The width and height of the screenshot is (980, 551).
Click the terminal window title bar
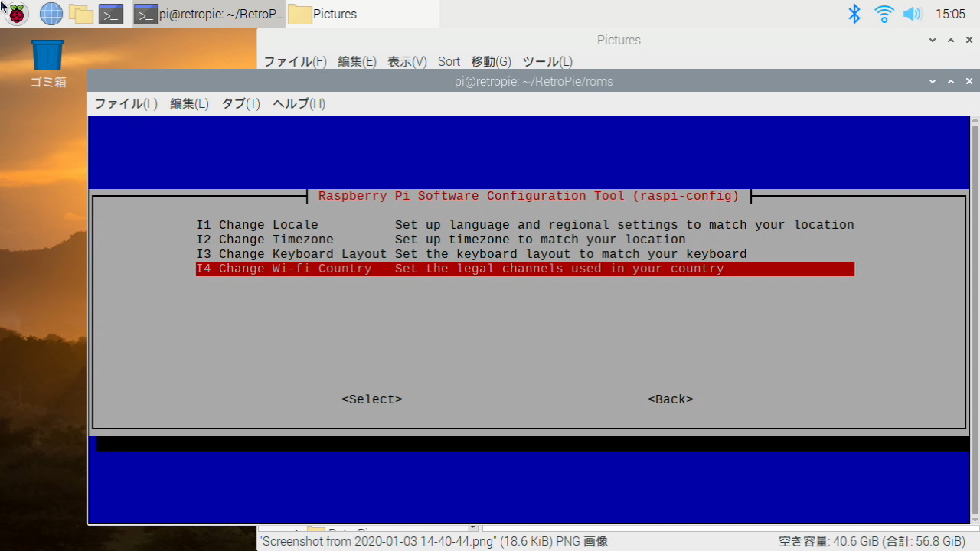click(x=534, y=81)
